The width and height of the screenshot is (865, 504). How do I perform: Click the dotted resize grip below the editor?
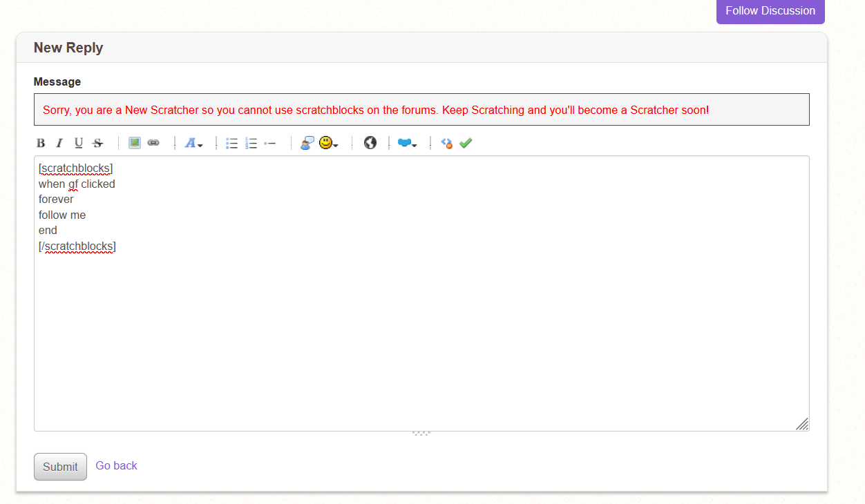(x=421, y=434)
